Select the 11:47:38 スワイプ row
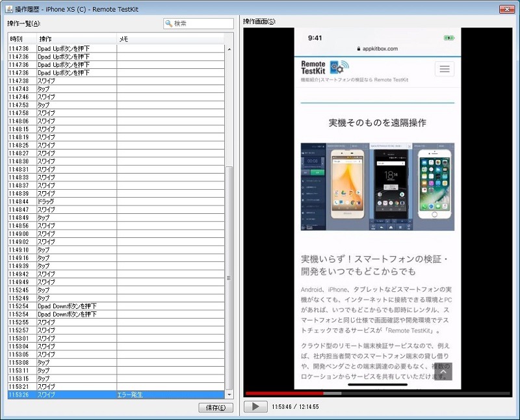The width and height of the screenshot is (520, 420). click(x=116, y=81)
